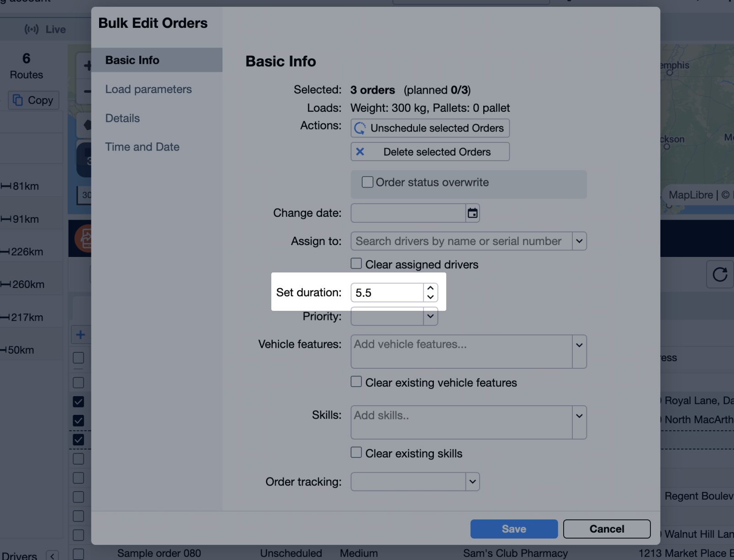Click the blue plus add icon

point(80,335)
